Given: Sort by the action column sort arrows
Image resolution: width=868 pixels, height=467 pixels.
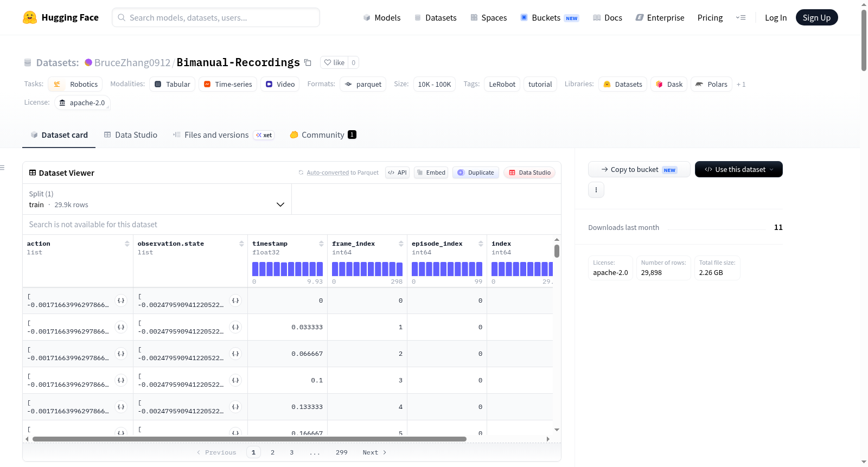Looking at the screenshot, I should point(127,244).
